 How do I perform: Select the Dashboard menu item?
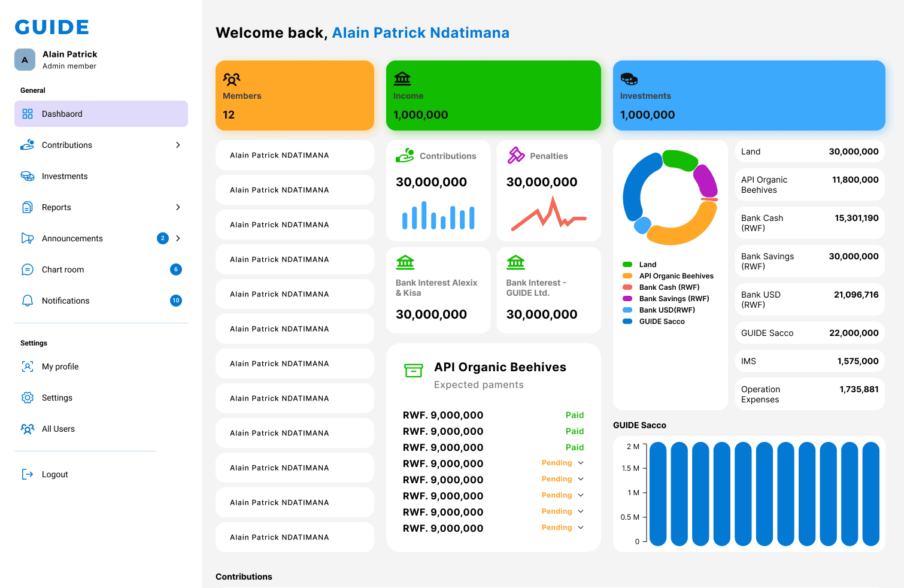pos(101,114)
